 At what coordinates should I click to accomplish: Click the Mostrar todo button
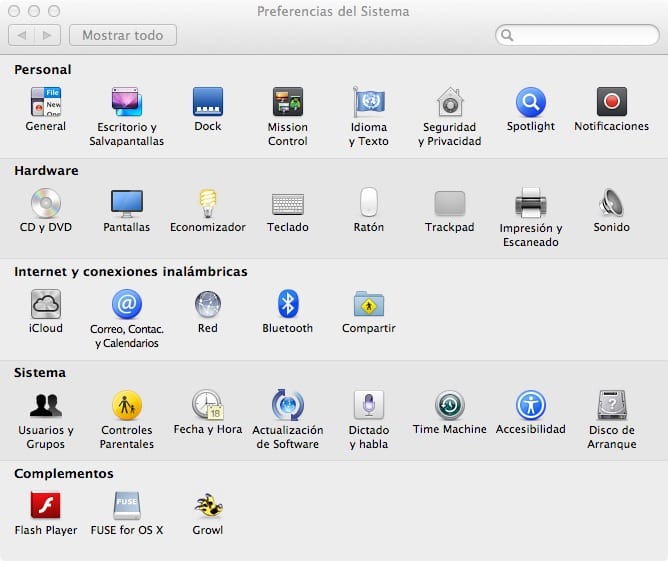(123, 35)
